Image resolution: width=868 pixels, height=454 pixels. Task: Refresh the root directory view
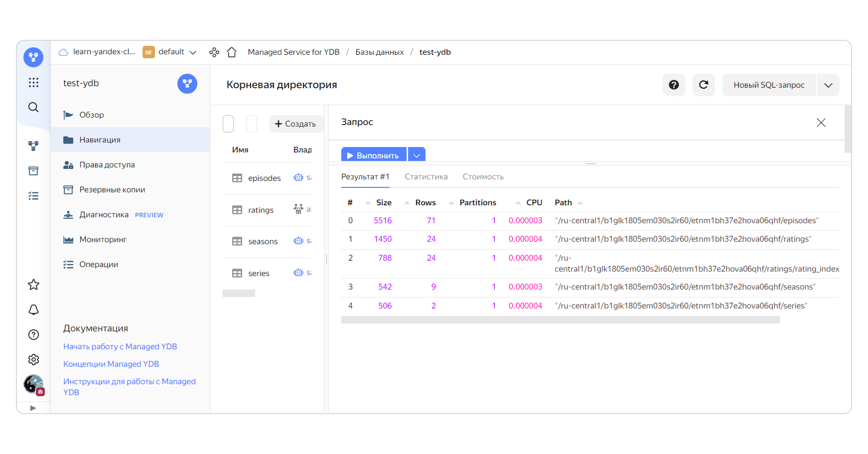(704, 85)
